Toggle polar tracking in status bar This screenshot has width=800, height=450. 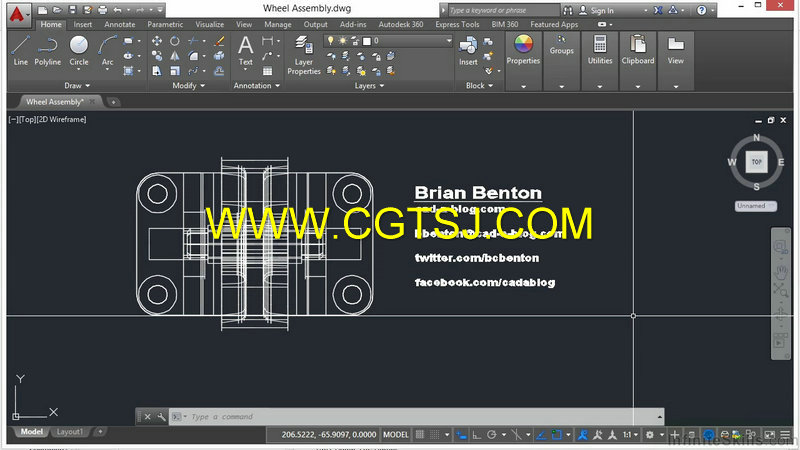[491, 435]
